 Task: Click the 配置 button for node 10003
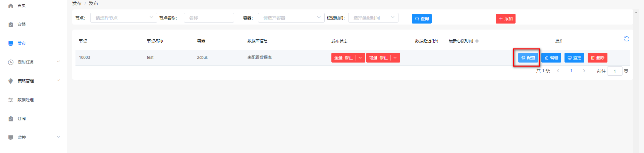pyautogui.click(x=528, y=58)
